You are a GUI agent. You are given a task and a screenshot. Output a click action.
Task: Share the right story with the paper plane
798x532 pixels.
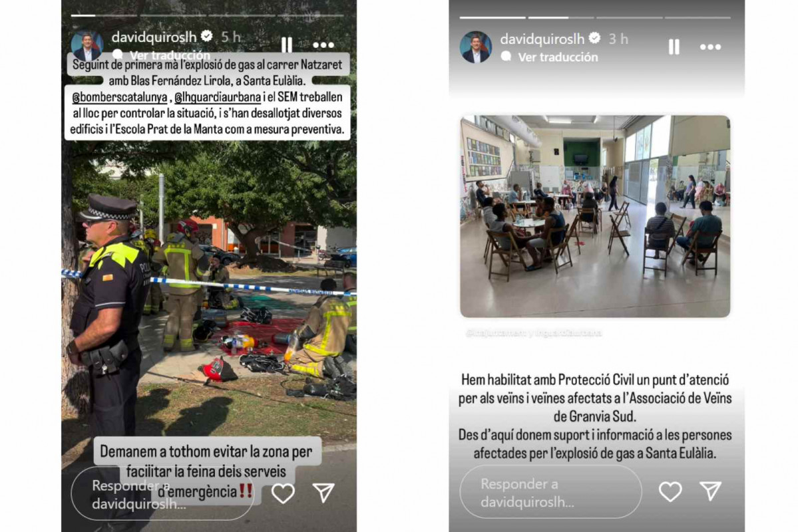[x=710, y=491]
